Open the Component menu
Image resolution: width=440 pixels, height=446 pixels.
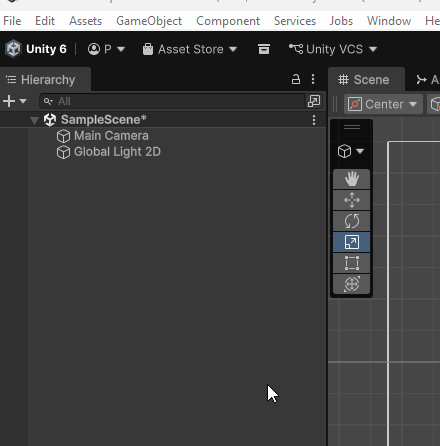pos(228,21)
